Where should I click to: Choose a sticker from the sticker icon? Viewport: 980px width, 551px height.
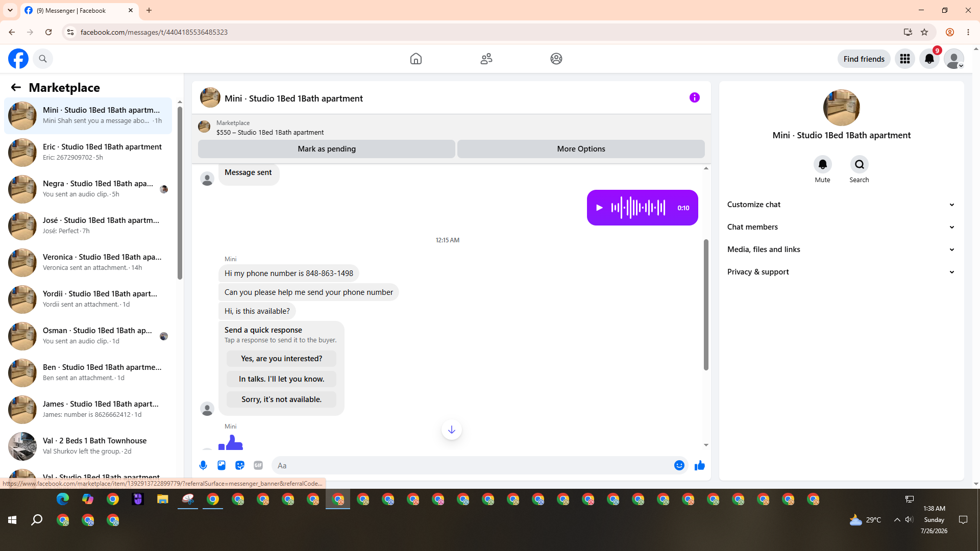(240, 465)
